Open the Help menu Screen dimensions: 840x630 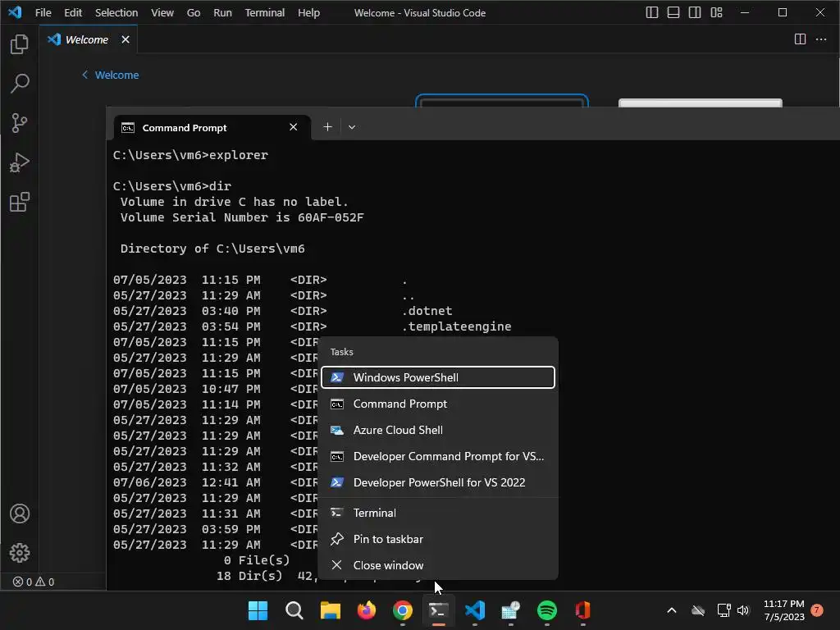308,12
